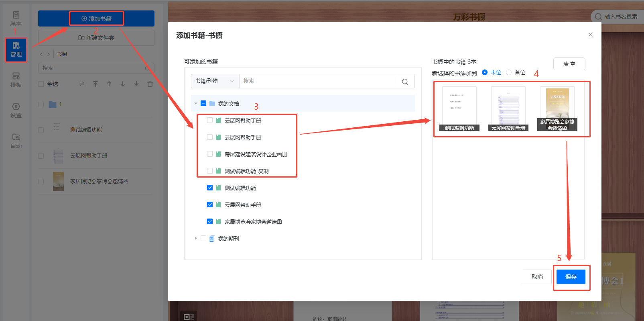Click the search magnifier icon in dialog
644x321 pixels.
[405, 82]
